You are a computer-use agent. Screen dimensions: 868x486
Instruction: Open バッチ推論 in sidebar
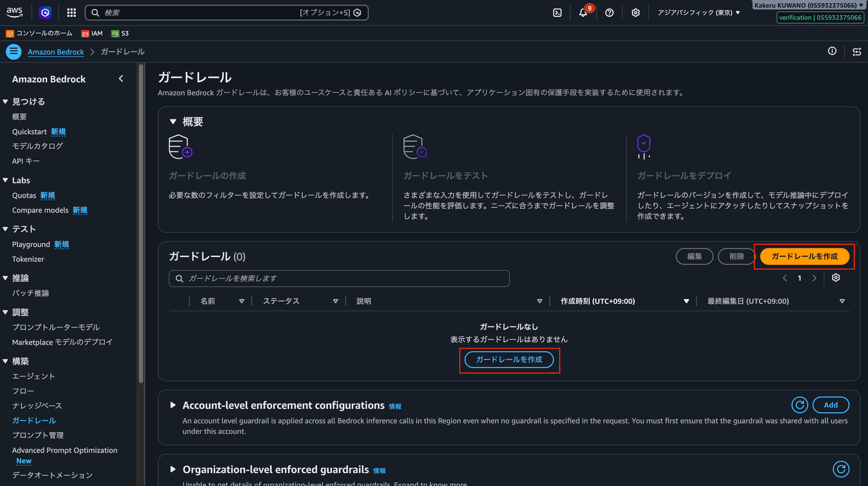click(30, 293)
